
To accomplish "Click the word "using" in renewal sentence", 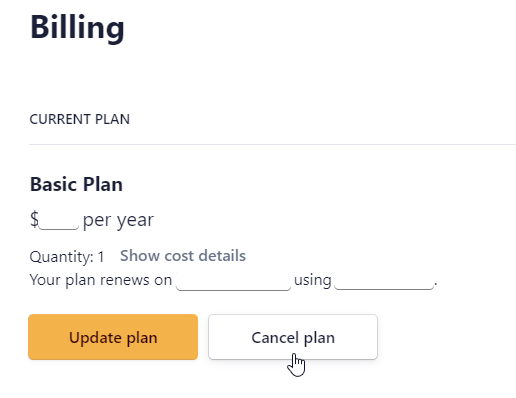I will [313, 281].
